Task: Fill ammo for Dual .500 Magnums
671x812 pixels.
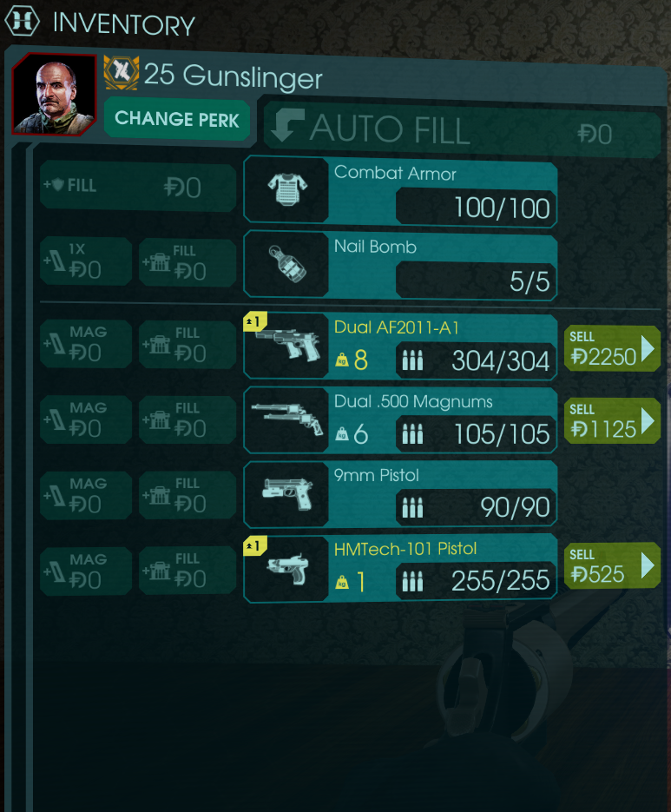Action: 187,419
